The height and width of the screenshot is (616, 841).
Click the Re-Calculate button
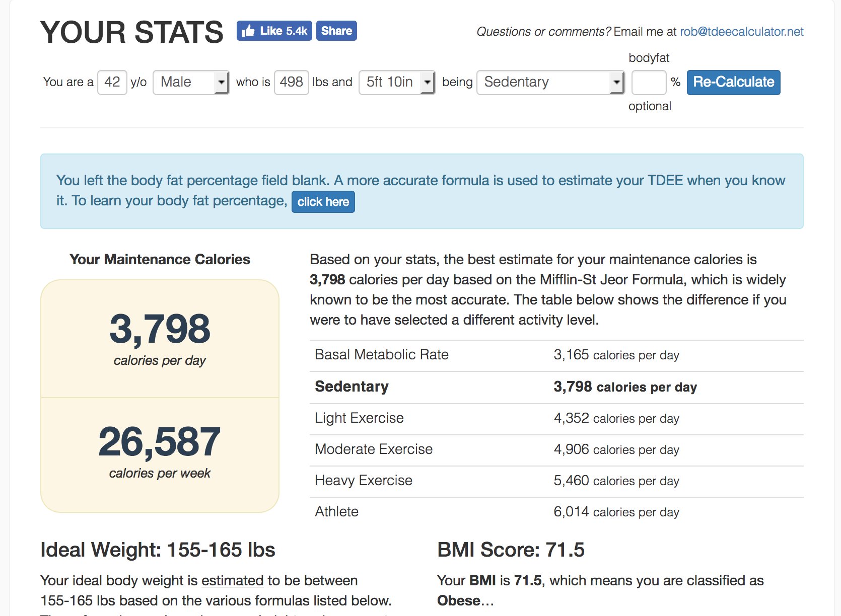point(734,82)
